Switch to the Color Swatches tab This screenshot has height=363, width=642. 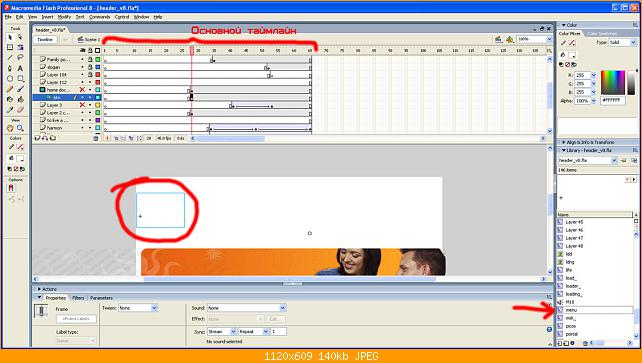(x=602, y=34)
